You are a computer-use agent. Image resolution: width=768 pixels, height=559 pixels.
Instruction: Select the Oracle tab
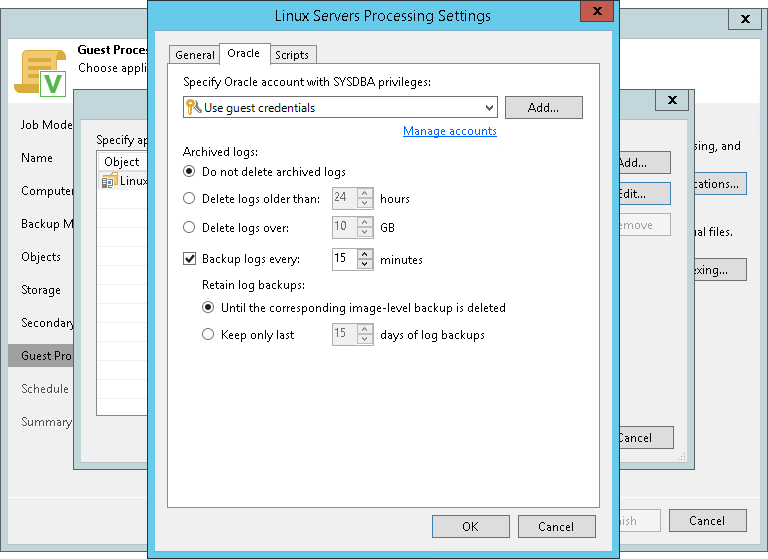click(x=244, y=53)
